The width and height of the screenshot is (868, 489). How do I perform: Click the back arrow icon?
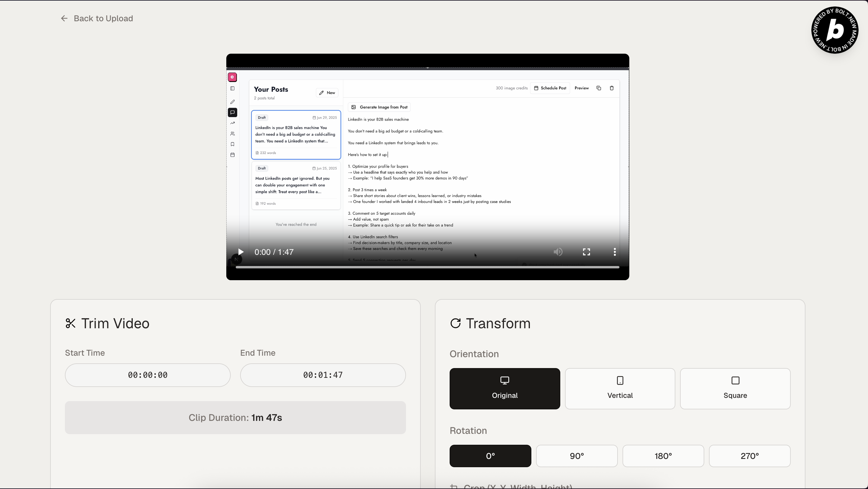pos(64,18)
